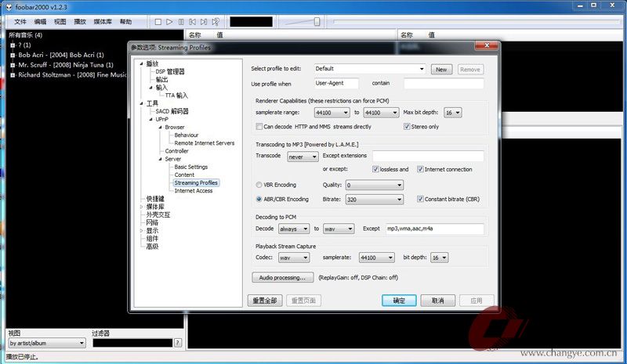Select Internet Access tree item
This screenshot has width=627, height=364.
193,191
